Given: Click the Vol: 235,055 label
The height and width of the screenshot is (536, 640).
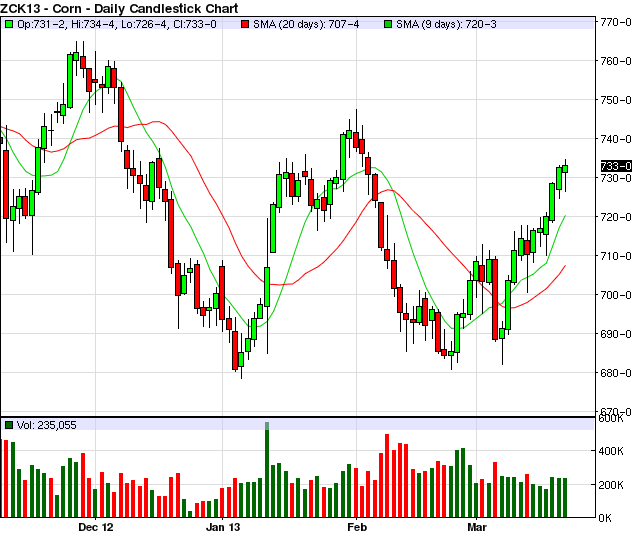Looking at the screenshot, I should (47, 425).
